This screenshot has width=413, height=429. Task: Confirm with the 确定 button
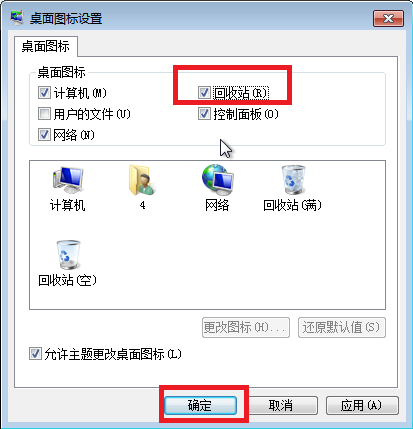[200, 405]
